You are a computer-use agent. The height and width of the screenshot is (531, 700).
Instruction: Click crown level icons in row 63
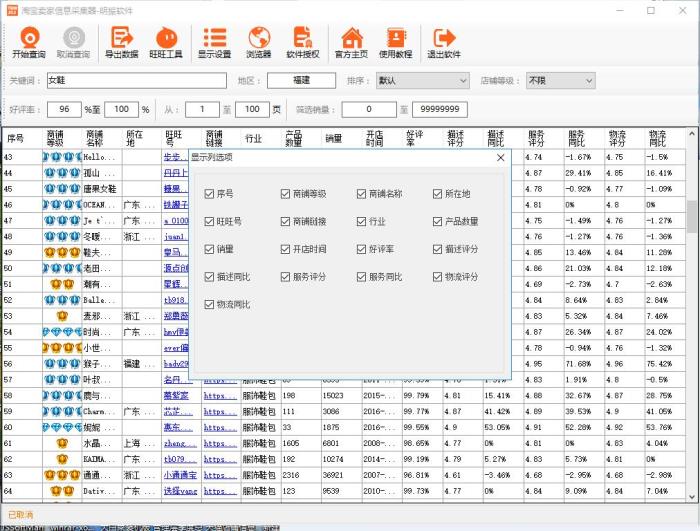point(62,475)
